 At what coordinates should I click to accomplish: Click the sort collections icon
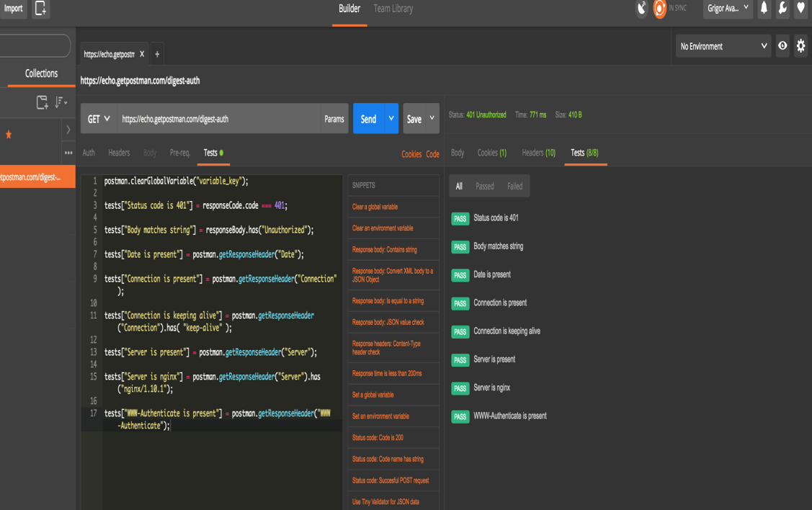61,102
